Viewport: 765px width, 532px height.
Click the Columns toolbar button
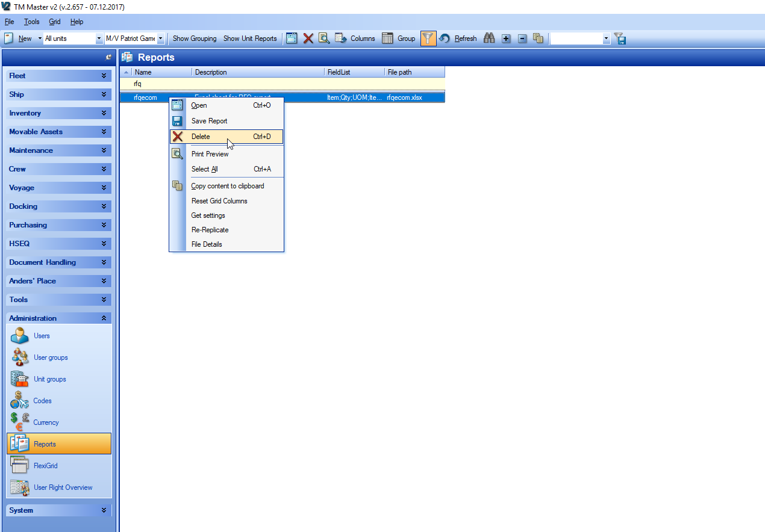355,39
